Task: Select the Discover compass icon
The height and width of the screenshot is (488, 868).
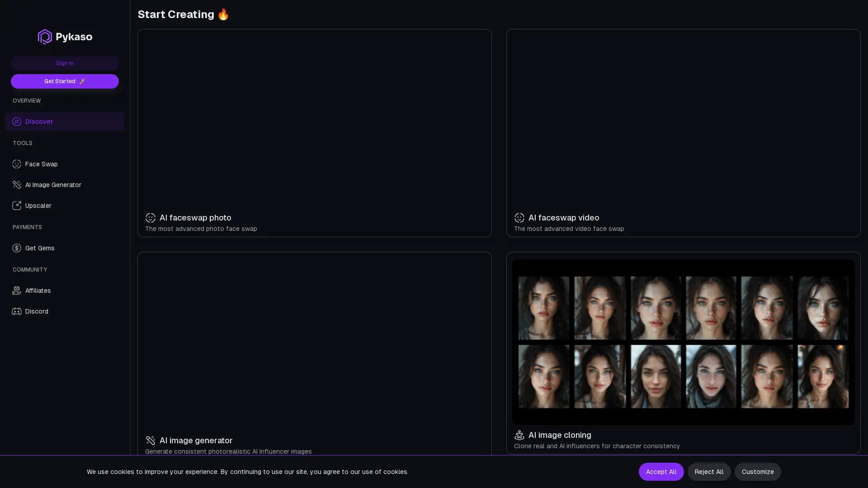Action: 17,122
